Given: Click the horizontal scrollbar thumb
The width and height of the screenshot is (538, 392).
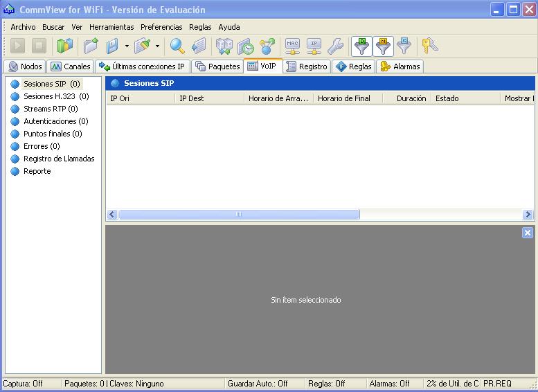Looking at the screenshot, I should pos(239,215).
